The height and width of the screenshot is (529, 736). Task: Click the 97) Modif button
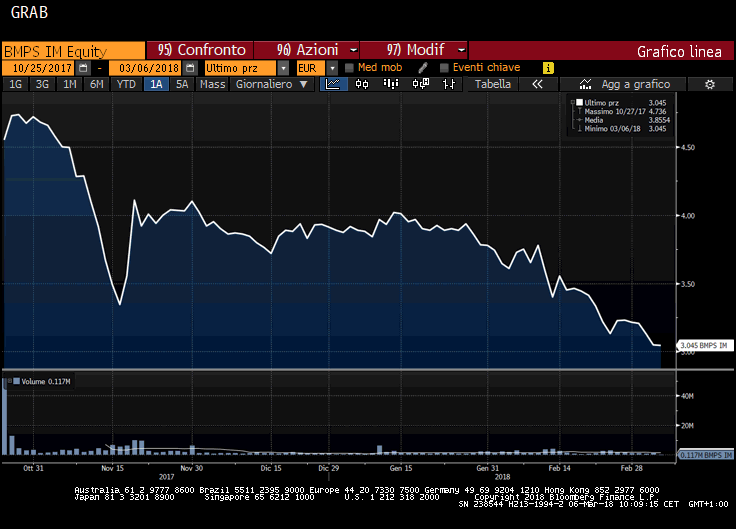point(414,50)
